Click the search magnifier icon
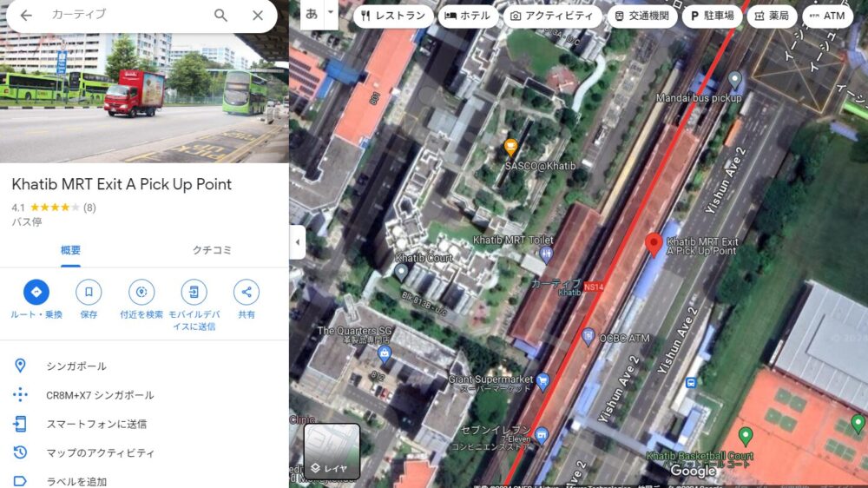868x488 pixels. tap(220, 15)
